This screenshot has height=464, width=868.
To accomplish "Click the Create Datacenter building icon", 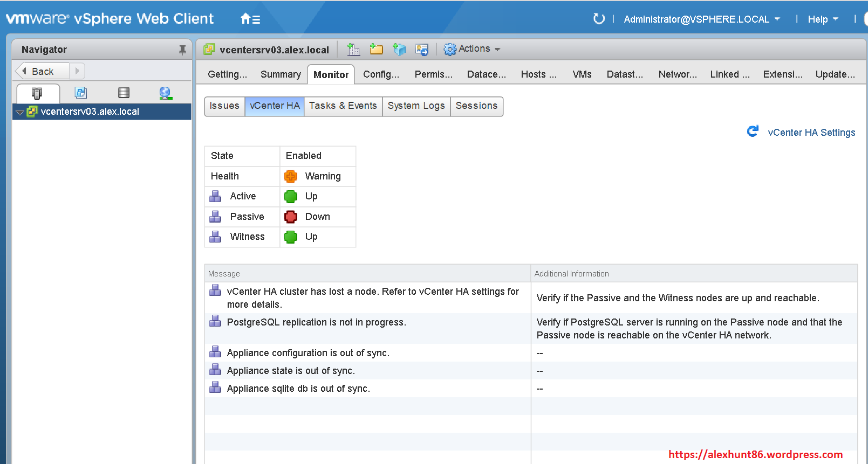I will coord(353,50).
